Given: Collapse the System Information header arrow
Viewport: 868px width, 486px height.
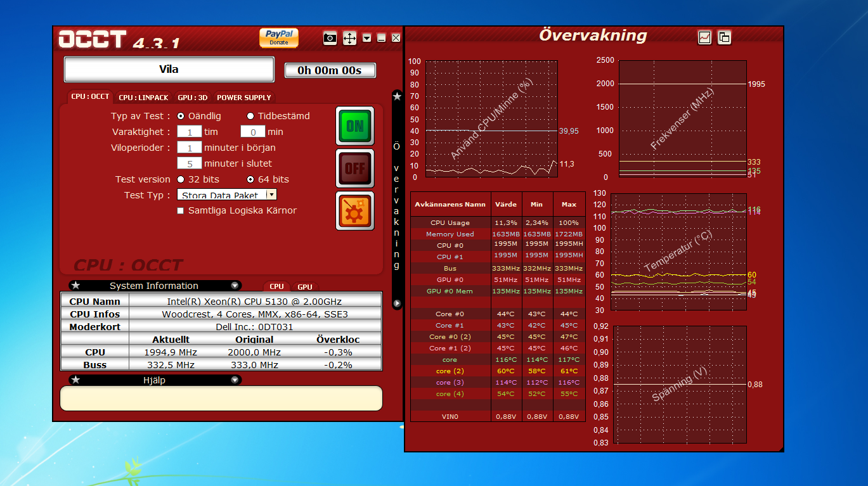Looking at the screenshot, I should (x=235, y=286).
